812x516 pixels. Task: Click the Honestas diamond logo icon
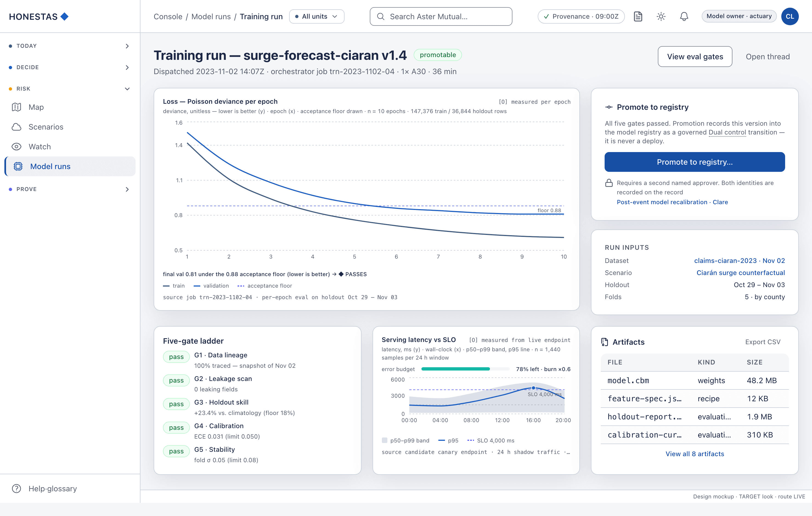64,16
